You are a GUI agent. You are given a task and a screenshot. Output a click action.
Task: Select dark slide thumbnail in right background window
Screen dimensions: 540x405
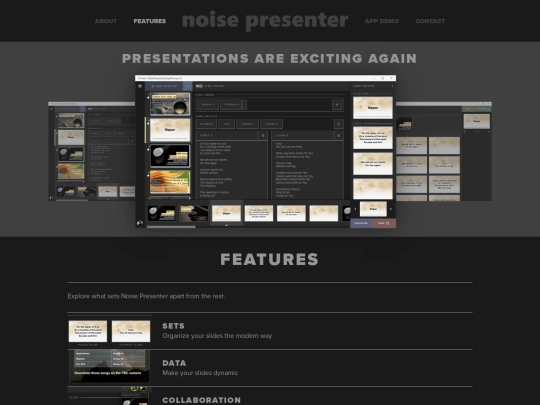click(x=404, y=124)
